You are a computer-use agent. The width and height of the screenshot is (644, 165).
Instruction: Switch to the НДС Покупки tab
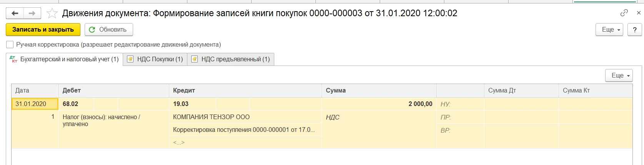(x=160, y=59)
